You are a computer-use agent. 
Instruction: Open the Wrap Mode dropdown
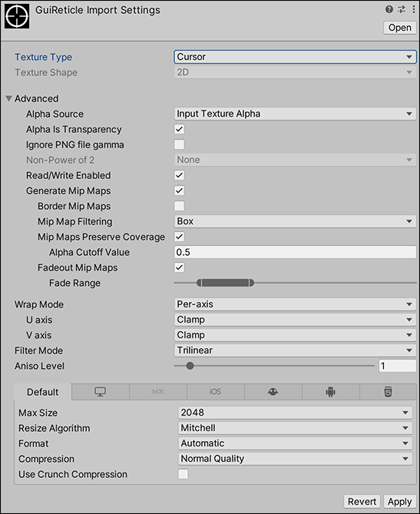tap(295, 304)
